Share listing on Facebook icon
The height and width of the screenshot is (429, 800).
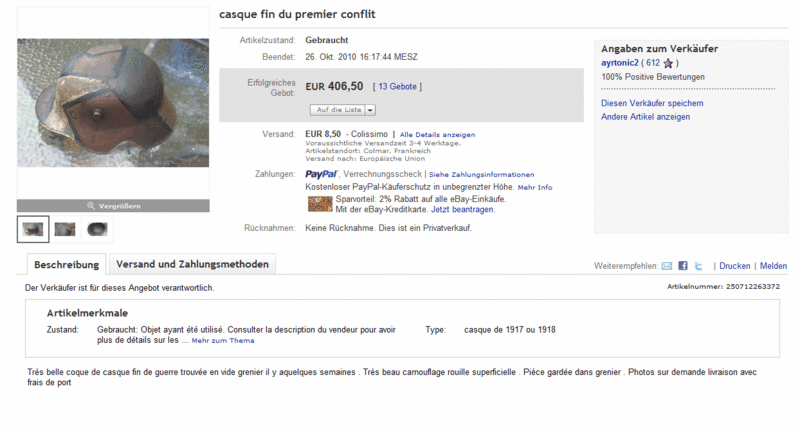[683, 266]
